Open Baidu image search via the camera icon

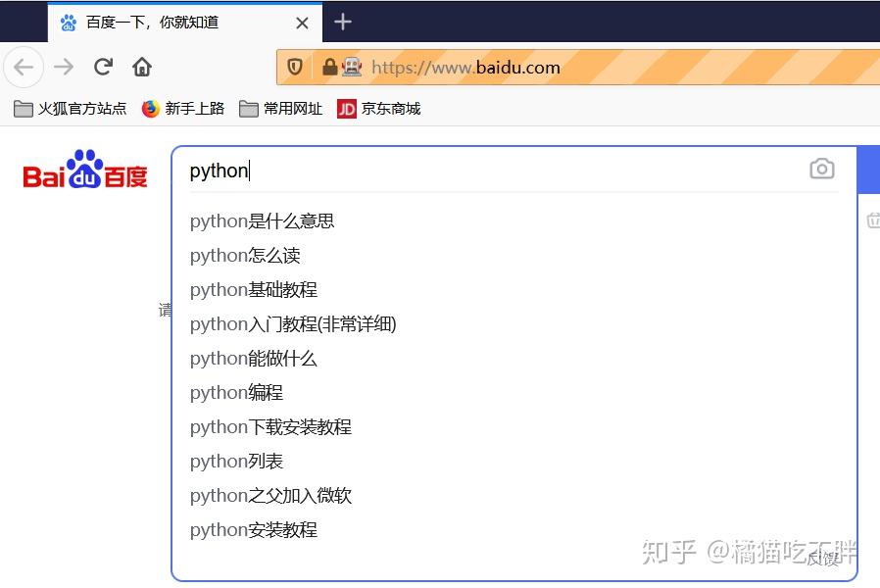[822, 169]
